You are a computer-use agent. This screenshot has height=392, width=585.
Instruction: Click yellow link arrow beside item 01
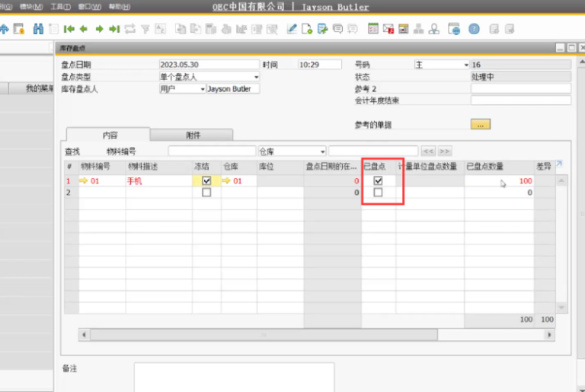click(84, 181)
